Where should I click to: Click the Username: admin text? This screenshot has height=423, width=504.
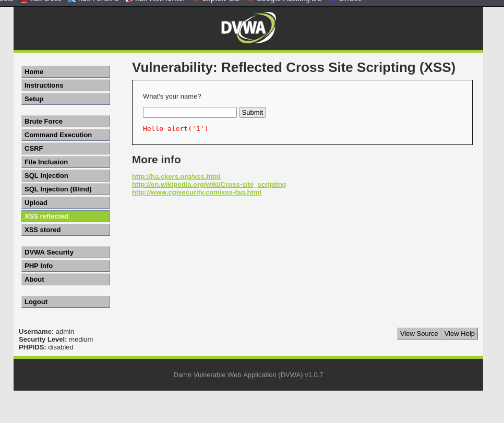46,331
